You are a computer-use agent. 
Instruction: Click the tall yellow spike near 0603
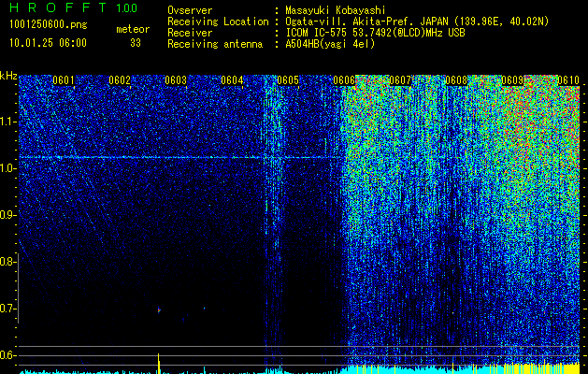point(159,363)
